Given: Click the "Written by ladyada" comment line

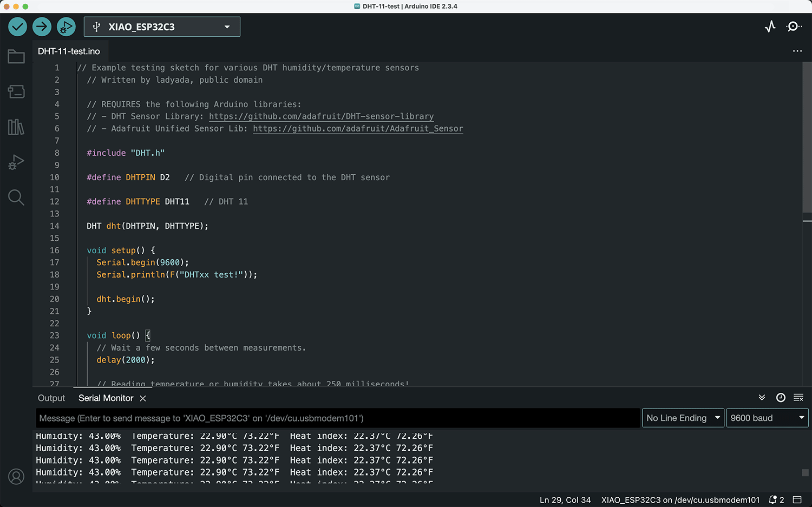Looking at the screenshot, I should 175,80.
